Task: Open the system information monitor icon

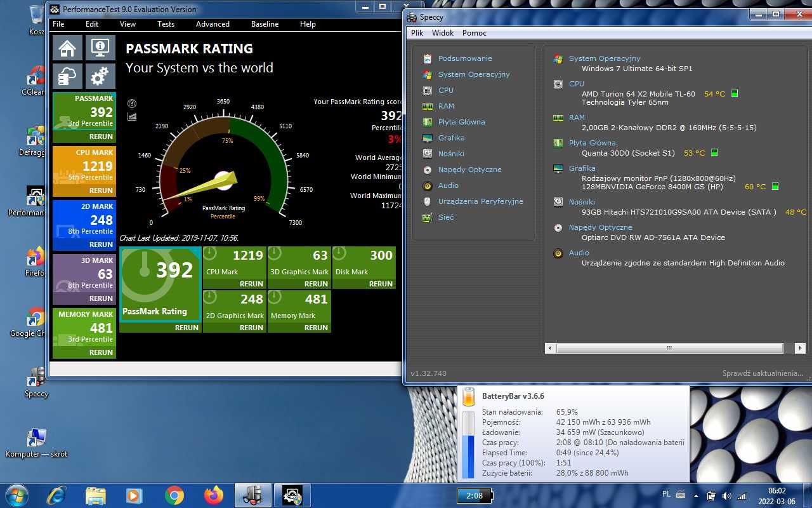Action: (100, 48)
